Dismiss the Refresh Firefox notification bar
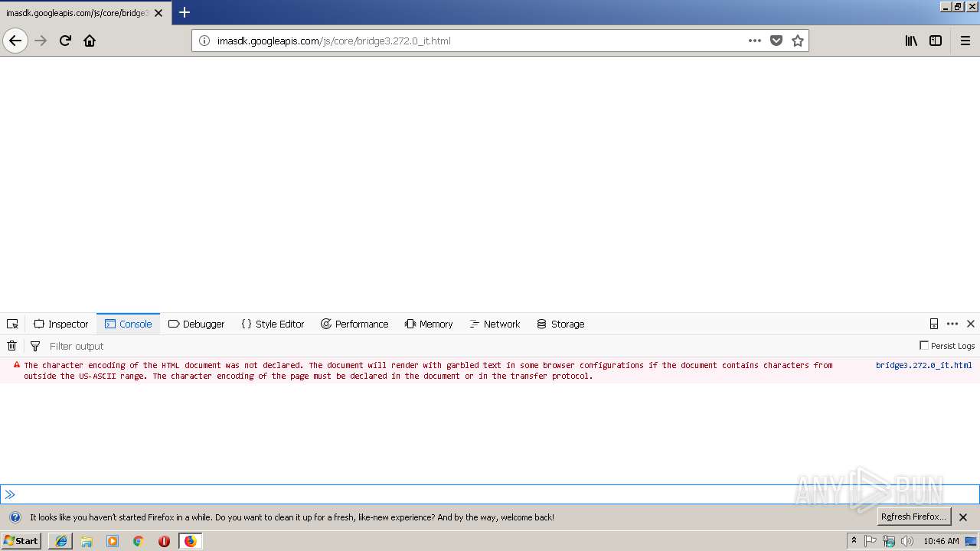980x551 pixels. (963, 517)
